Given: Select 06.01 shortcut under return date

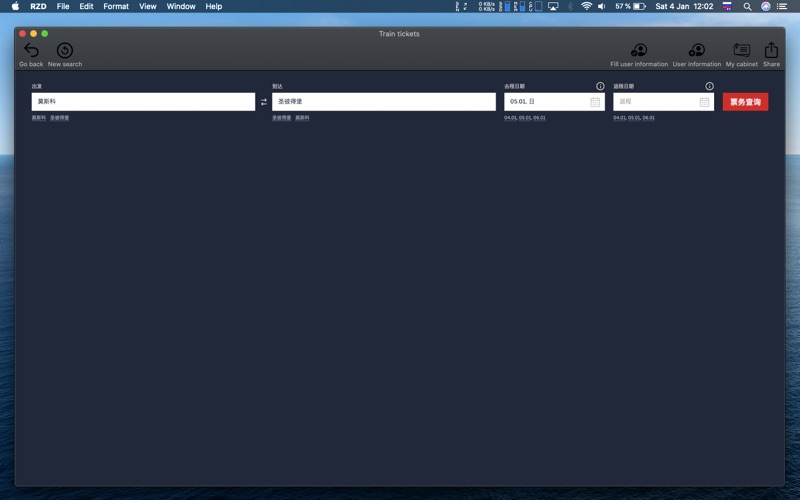Looking at the screenshot, I should click(x=648, y=118).
